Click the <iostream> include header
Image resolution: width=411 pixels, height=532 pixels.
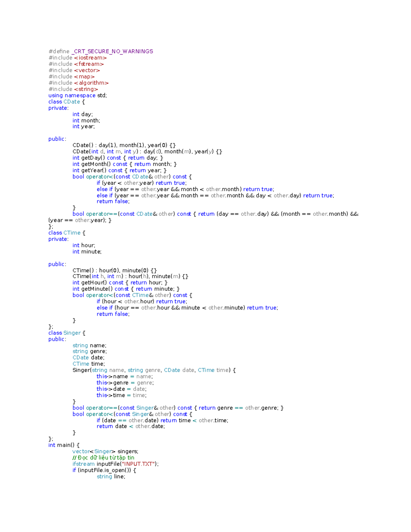90,58
